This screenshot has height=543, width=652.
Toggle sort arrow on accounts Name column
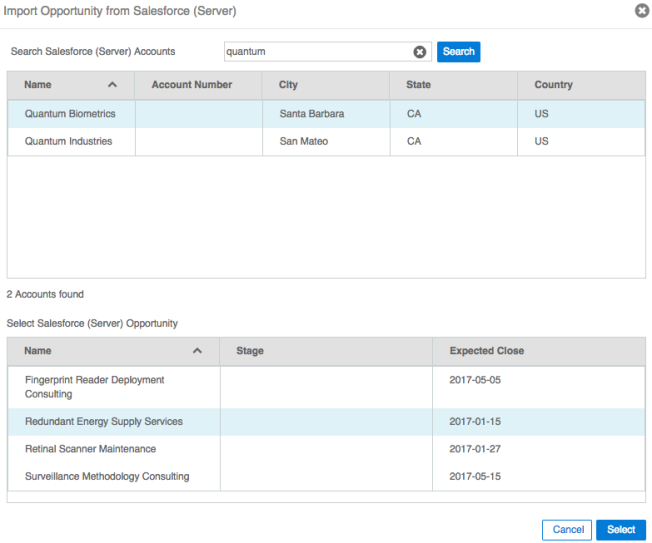point(112,86)
